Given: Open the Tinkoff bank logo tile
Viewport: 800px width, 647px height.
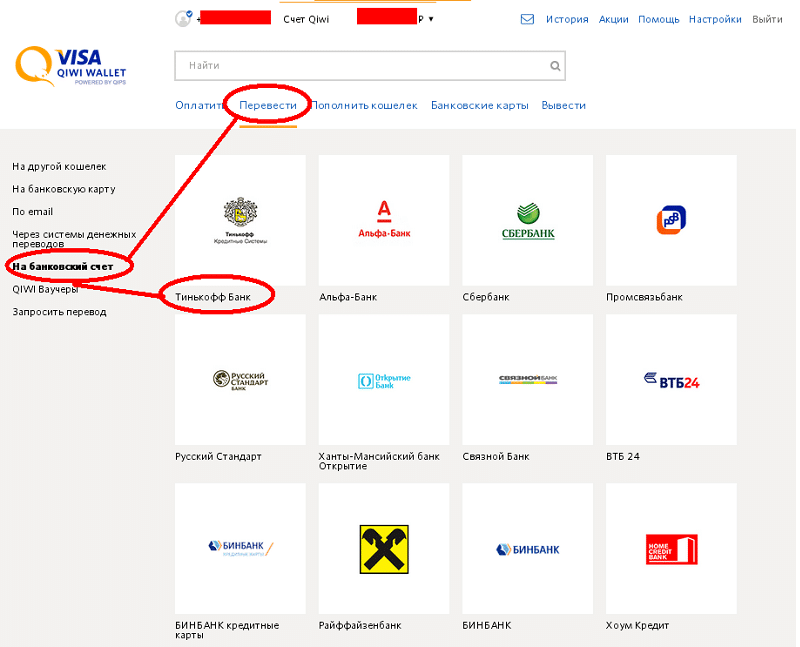Looking at the screenshot, I should coord(240,220).
